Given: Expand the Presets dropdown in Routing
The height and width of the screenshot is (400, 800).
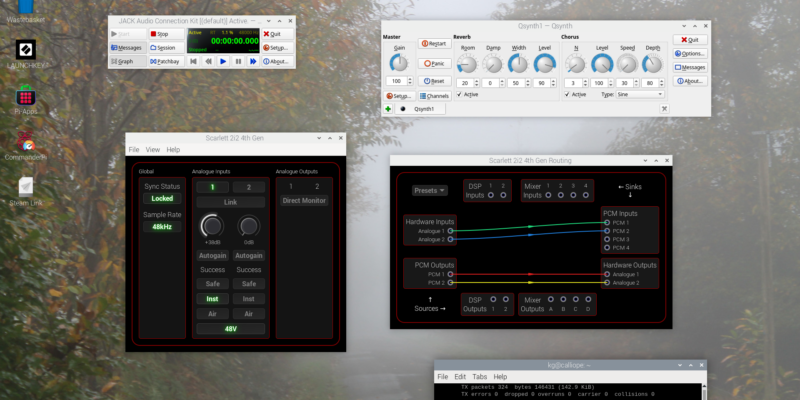Looking at the screenshot, I should coord(429,190).
